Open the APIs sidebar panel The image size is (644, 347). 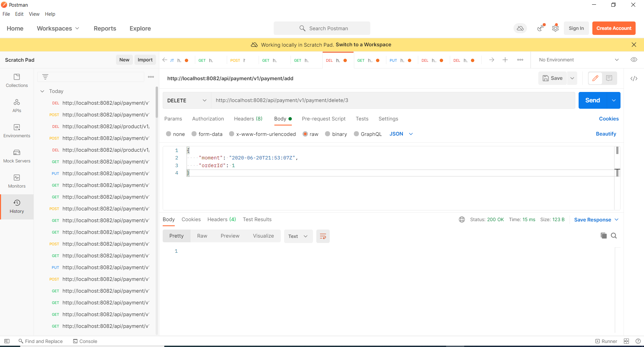coord(17,106)
